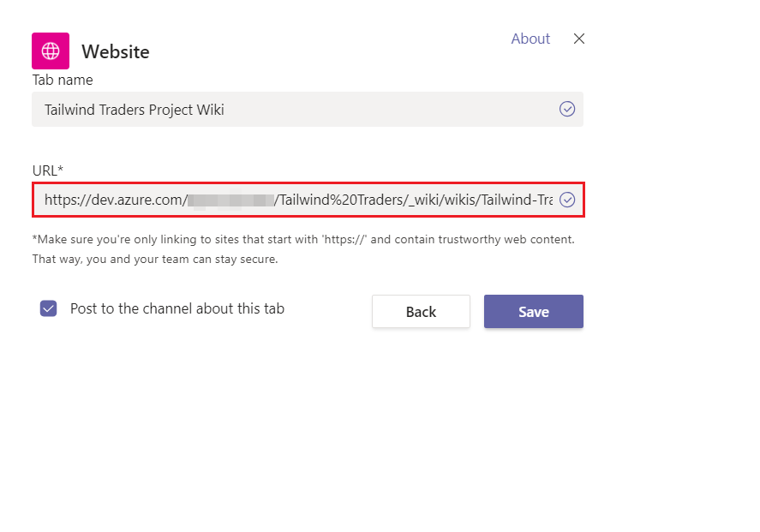Image resolution: width=760 pixels, height=532 pixels.
Task: Click the "Website" dialog title text
Action: click(116, 52)
